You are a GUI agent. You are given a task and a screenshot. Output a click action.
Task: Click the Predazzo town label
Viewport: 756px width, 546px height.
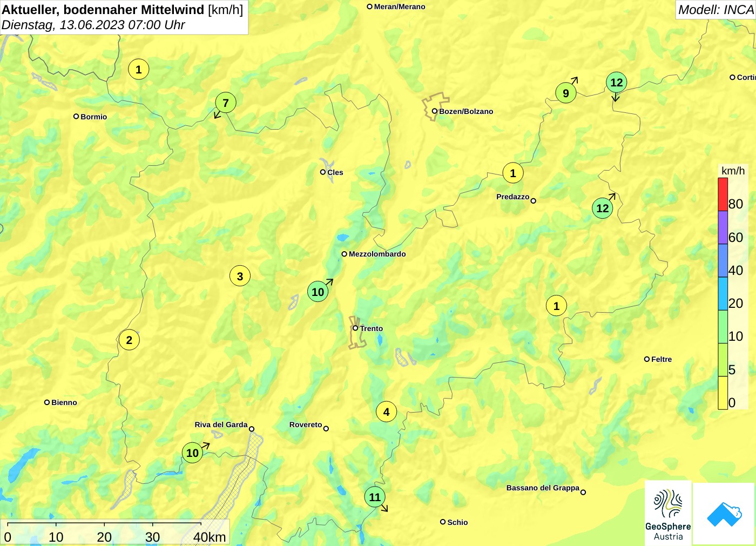513,197
